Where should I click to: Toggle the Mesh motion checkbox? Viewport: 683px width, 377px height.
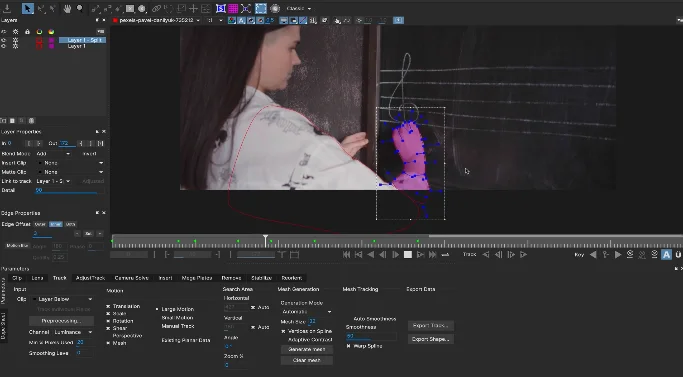tap(108, 343)
